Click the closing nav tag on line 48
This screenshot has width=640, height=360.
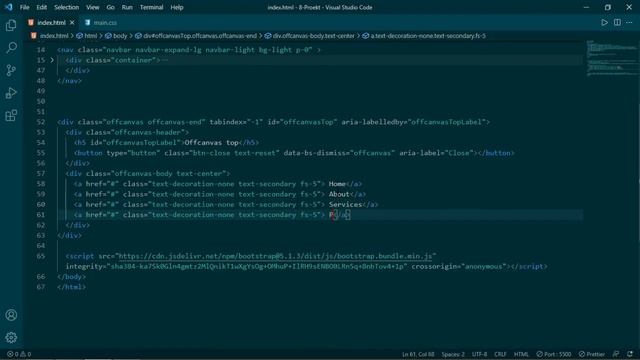(x=69, y=81)
